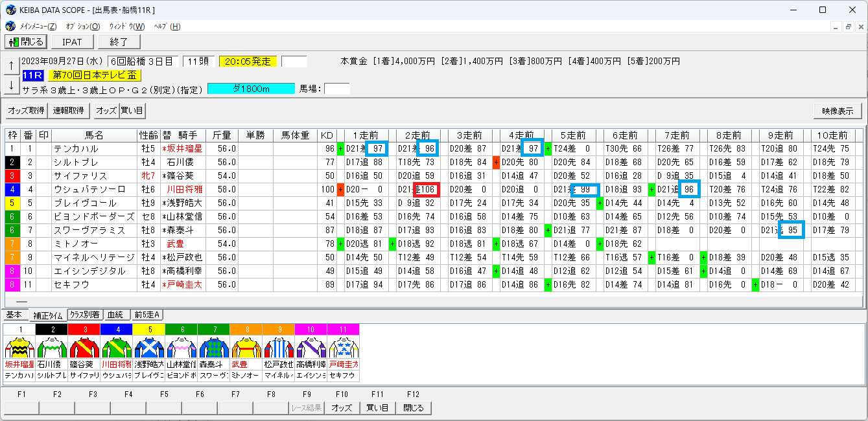
Task: Go to next race with down arrow
Action: pos(11,85)
